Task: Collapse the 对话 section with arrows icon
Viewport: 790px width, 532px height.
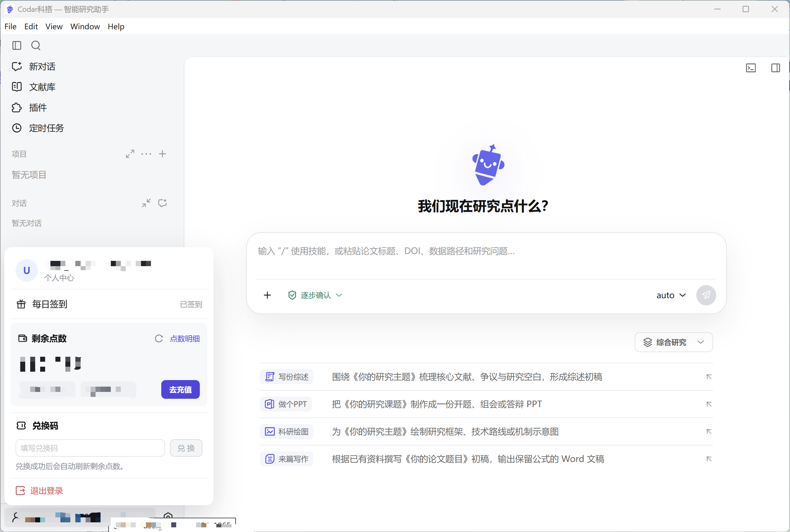Action: [x=146, y=203]
